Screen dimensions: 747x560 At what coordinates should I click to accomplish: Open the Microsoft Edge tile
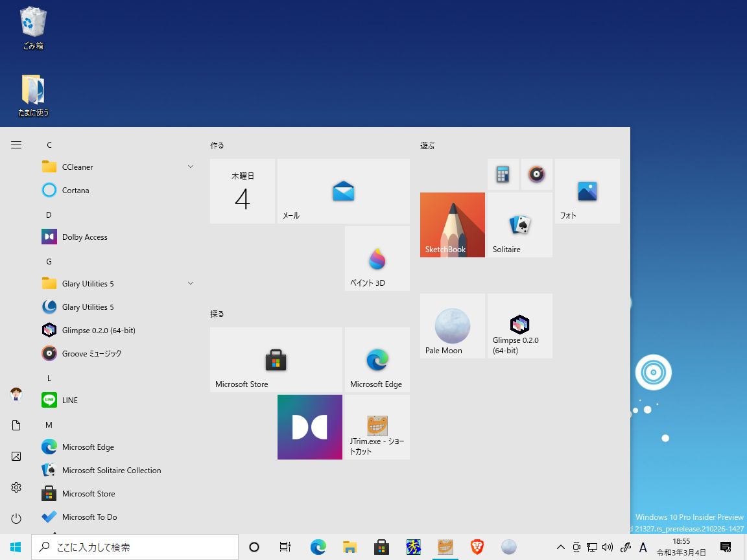click(377, 360)
